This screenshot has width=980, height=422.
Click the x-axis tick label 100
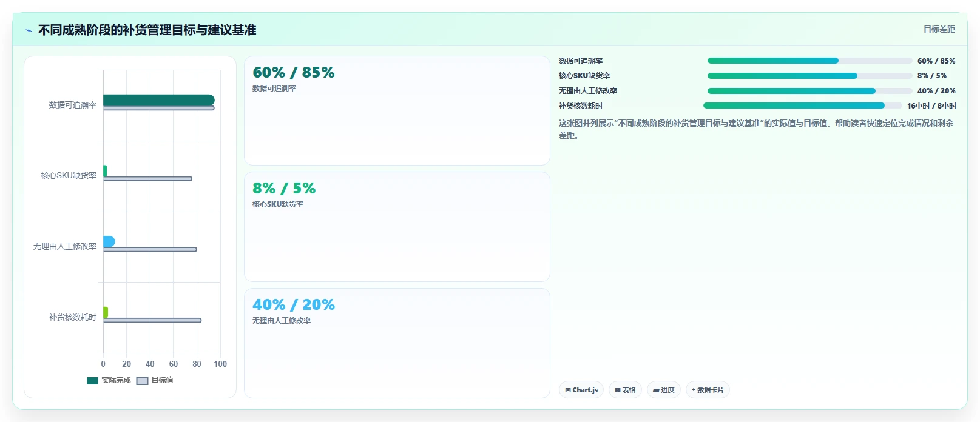pos(220,364)
